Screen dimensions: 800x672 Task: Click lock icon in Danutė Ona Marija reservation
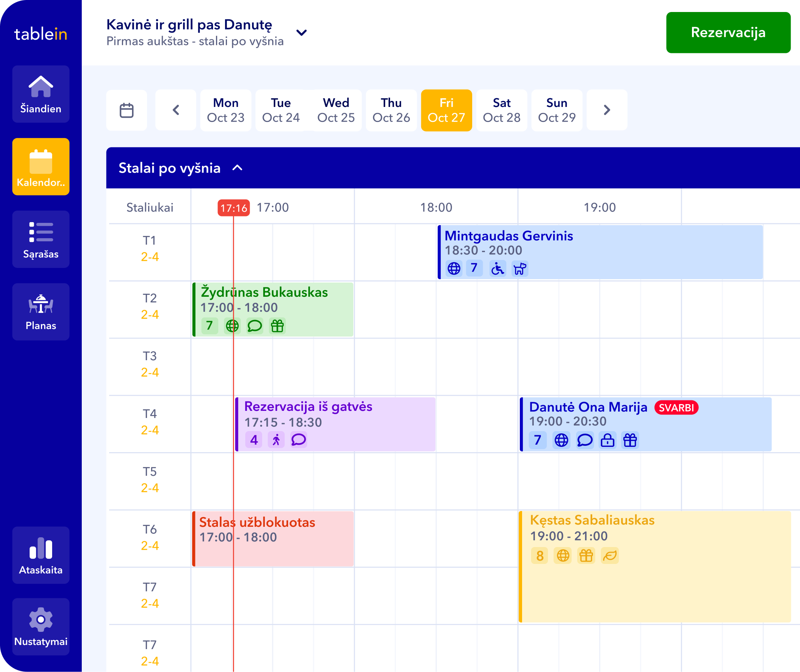[608, 440]
